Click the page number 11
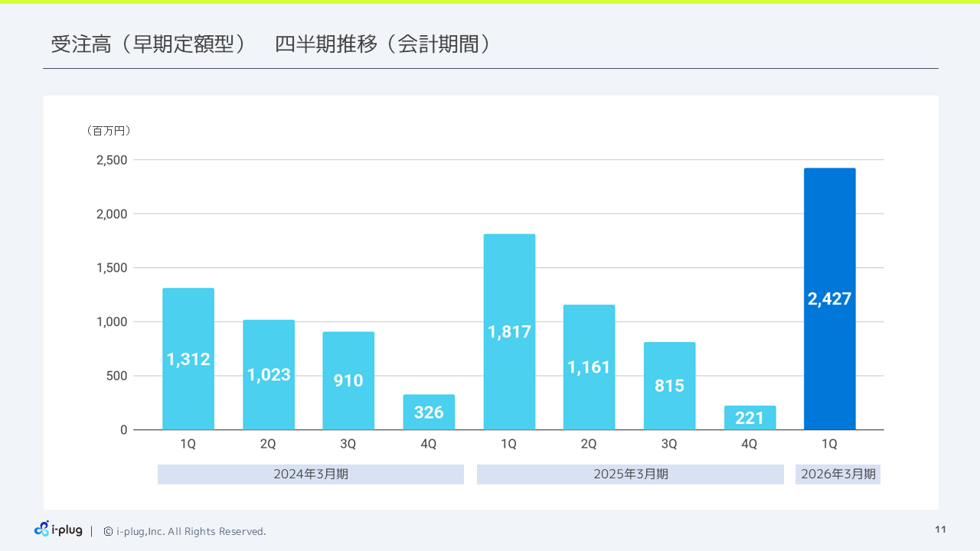 point(940,528)
